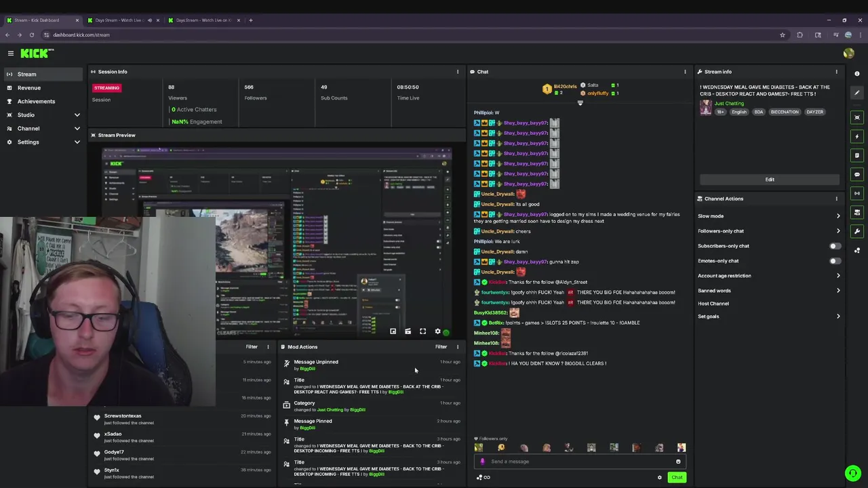Click the Kick logo
The height and width of the screenshot is (488, 868).
pyautogui.click(x=35, y=53)
